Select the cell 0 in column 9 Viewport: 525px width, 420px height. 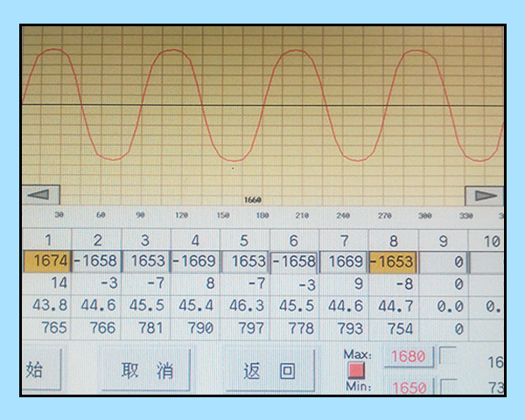(443, 261)
